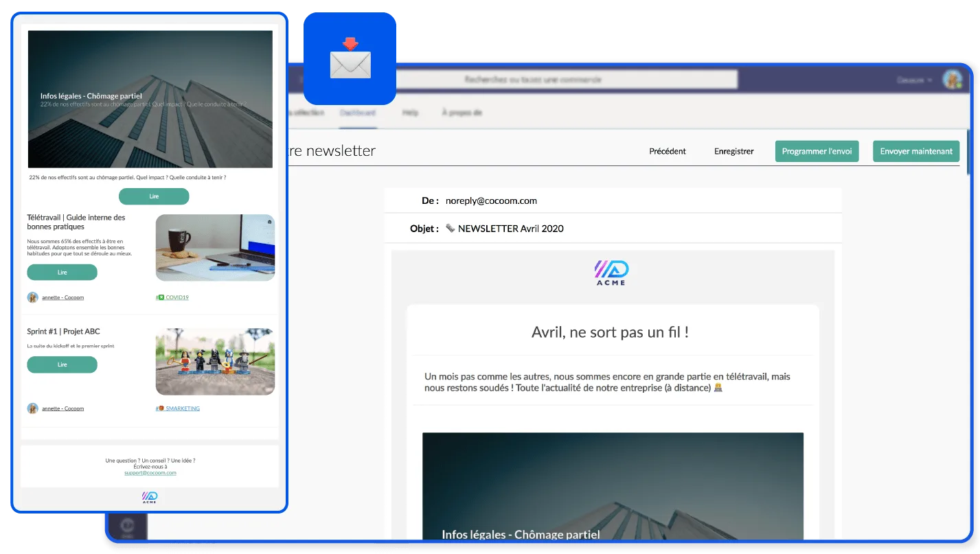Image resolution: width=980 pixels, height=554 pixels.
Task: Click annette avatar under Sprint #1 article
Action: tap(32, 408)
